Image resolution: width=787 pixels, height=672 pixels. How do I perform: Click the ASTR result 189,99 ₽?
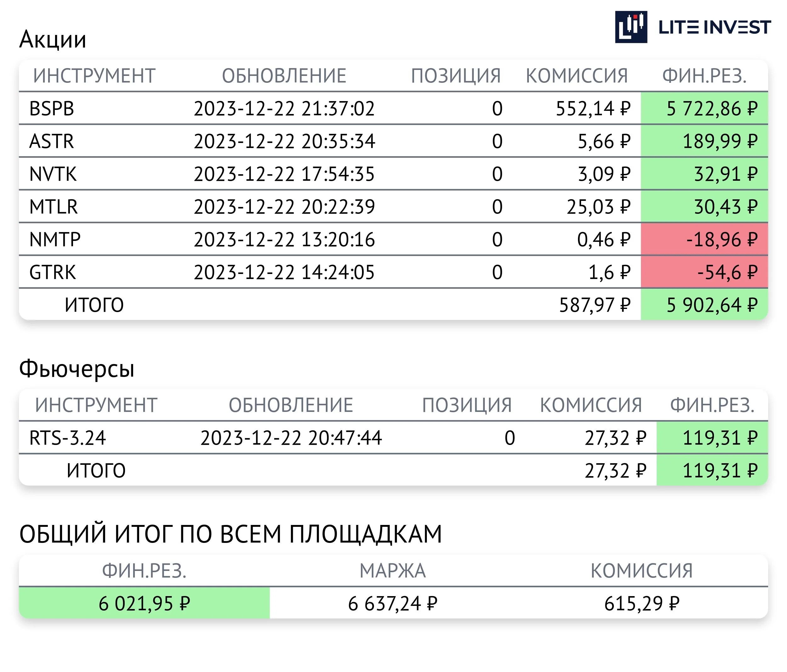[x=720, y=141]
